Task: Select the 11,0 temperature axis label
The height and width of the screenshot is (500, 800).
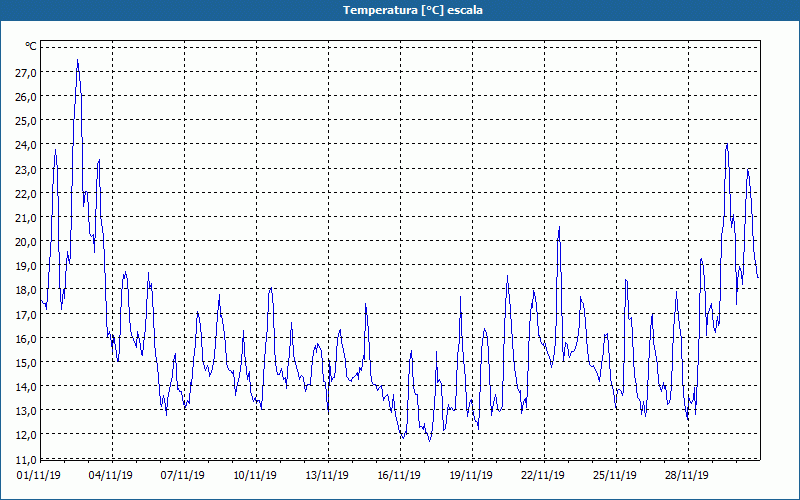Action: pos(26,459)
